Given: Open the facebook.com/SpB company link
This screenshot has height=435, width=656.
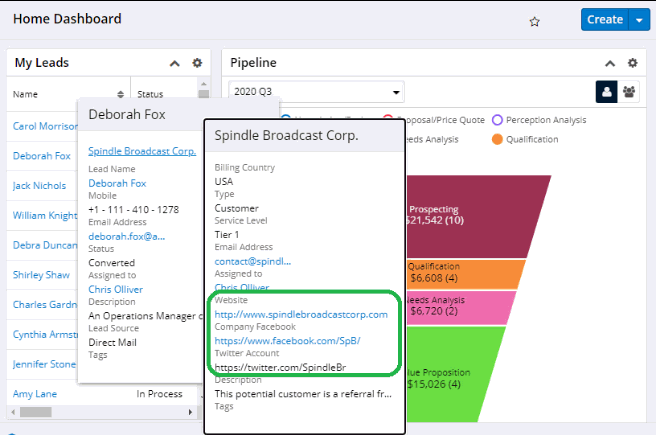Looking at the screenshot, I should 287,341.
